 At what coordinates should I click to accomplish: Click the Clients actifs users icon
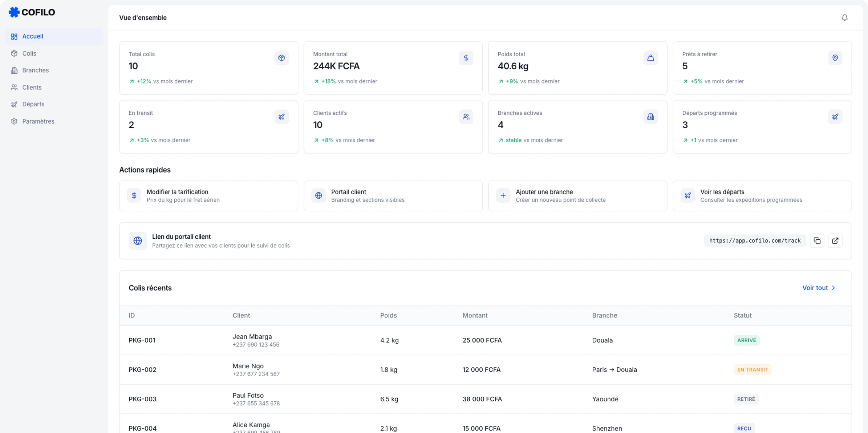point(466,117)
